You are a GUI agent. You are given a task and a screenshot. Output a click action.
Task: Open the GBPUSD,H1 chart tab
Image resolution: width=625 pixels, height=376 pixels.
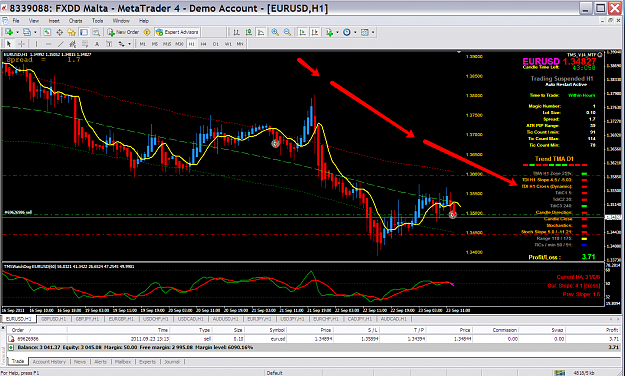(x=53, y=319)
